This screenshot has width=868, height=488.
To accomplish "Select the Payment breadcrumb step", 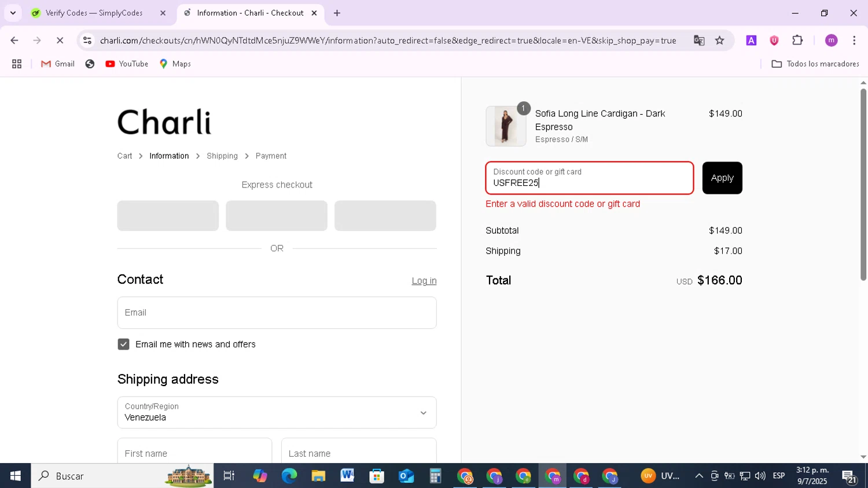I will [x=271, y=156].
